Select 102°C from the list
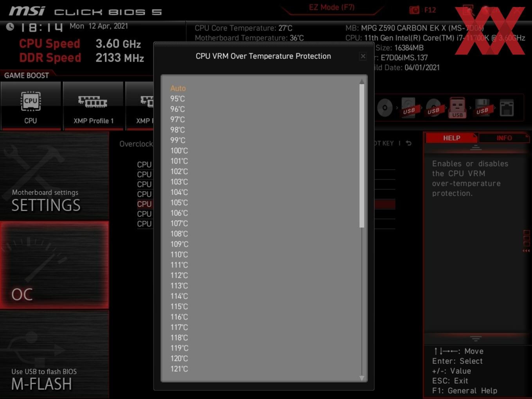The width and height of the screenshot is (532, 399). (179, 171)
